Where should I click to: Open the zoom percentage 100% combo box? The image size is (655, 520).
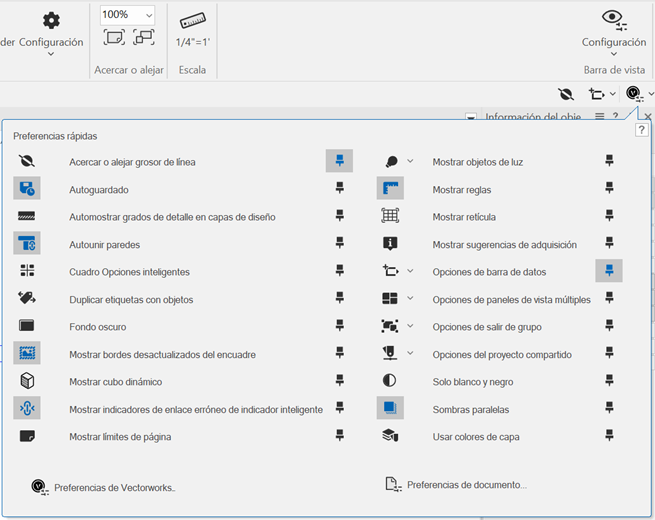(127, 15)
